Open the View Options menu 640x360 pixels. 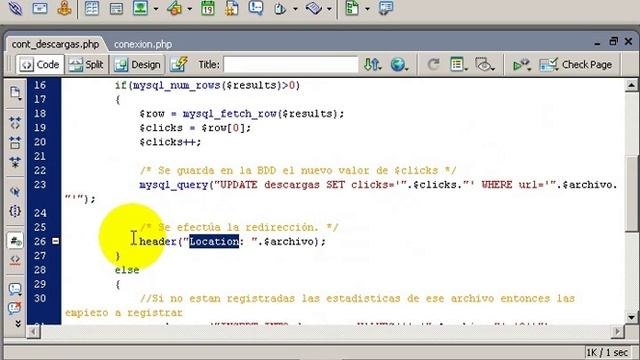[458, 64]
